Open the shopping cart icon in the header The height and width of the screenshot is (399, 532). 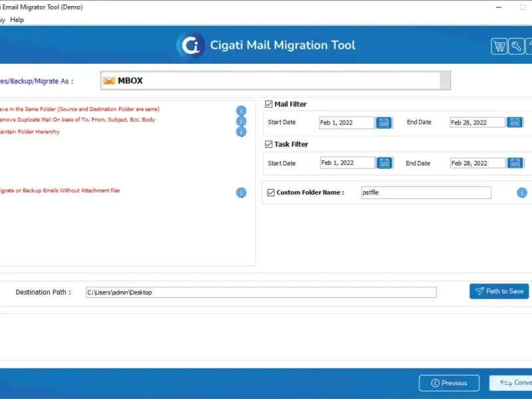[x=499, y=46]
